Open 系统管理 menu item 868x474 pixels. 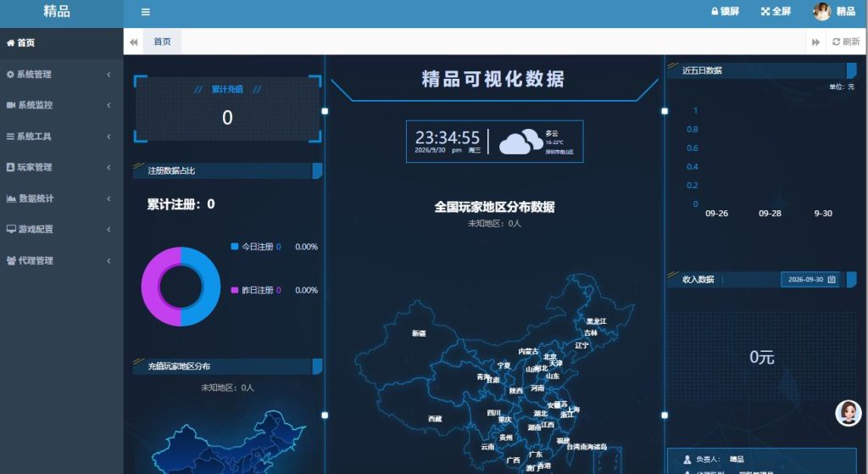click(61, 75)
